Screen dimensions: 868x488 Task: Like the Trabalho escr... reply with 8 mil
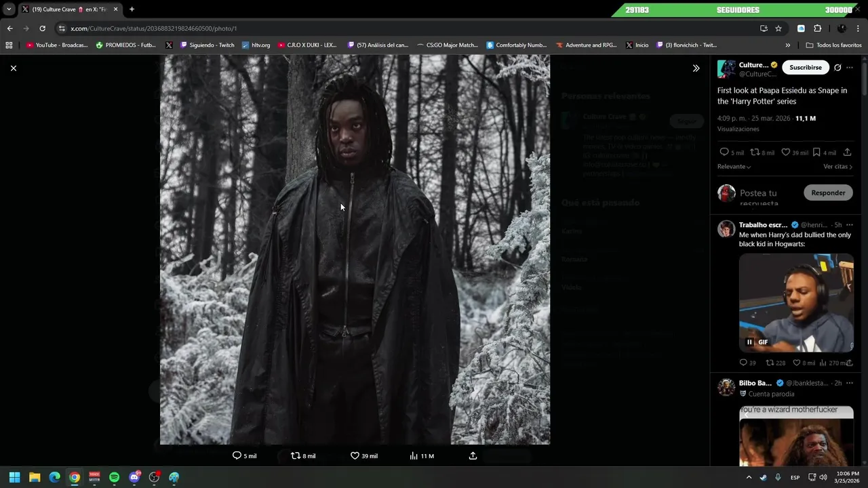797,363
